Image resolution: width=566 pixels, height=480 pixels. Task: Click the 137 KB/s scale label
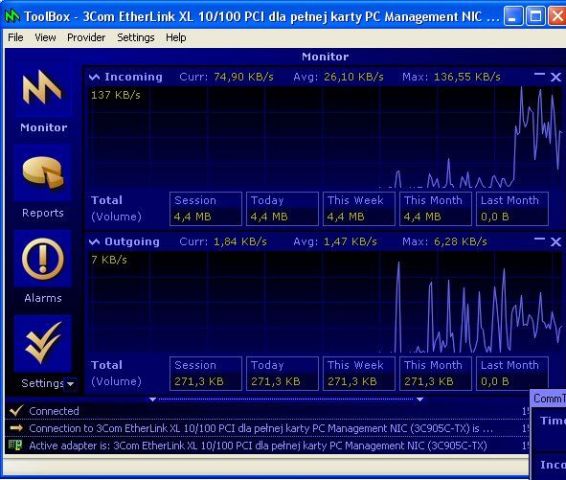tap(116, 95)
